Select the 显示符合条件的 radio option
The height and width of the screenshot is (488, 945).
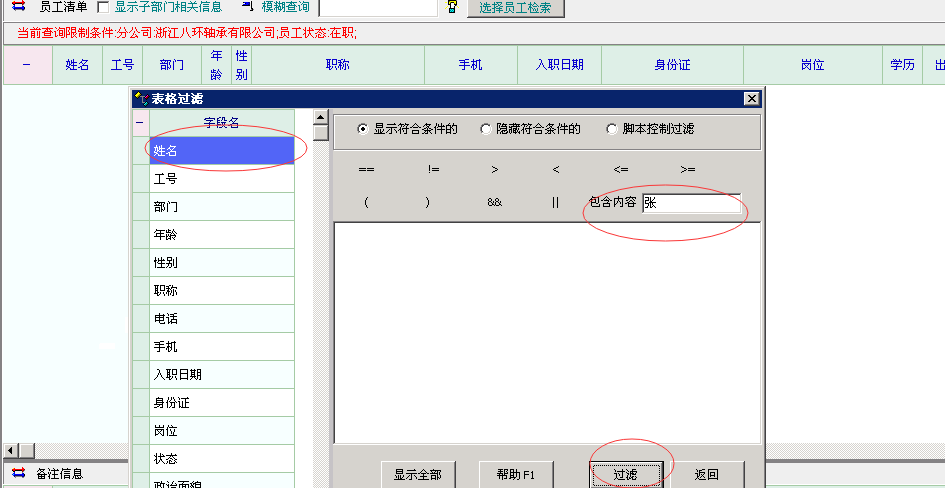363,129
